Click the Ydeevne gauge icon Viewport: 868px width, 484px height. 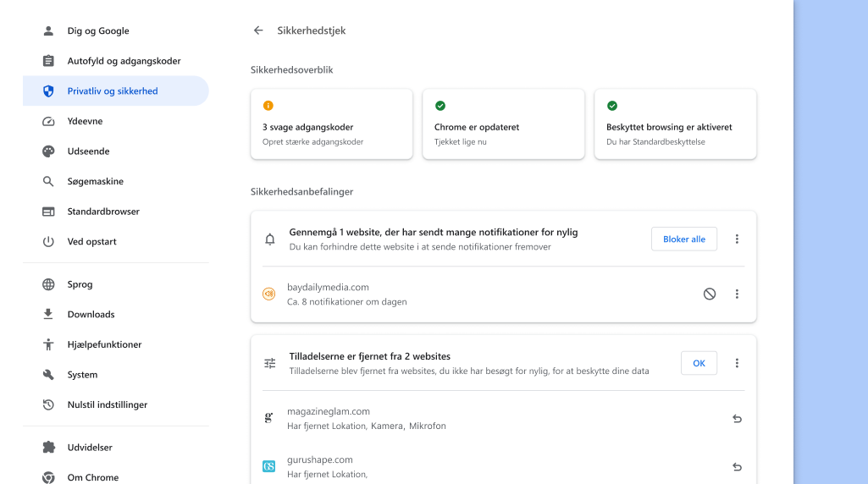point(49,121)
